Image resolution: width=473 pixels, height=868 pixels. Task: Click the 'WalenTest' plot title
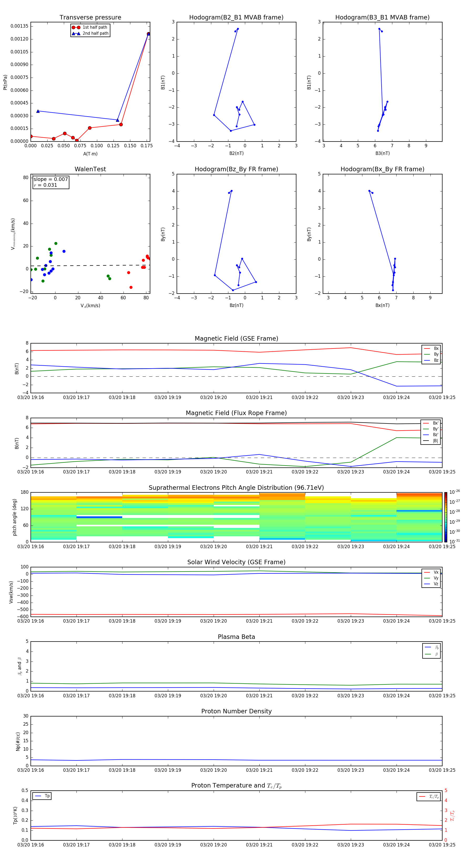(90, 169)
